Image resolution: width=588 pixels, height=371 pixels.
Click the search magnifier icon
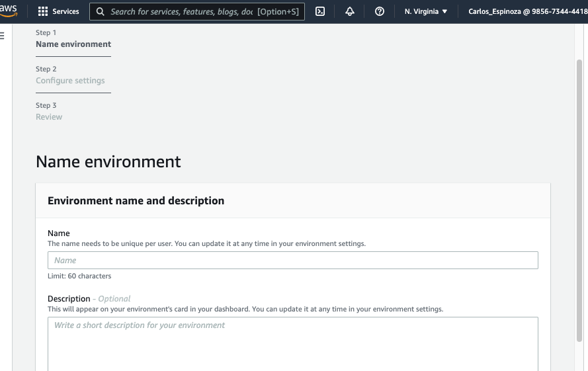[100, 12]
